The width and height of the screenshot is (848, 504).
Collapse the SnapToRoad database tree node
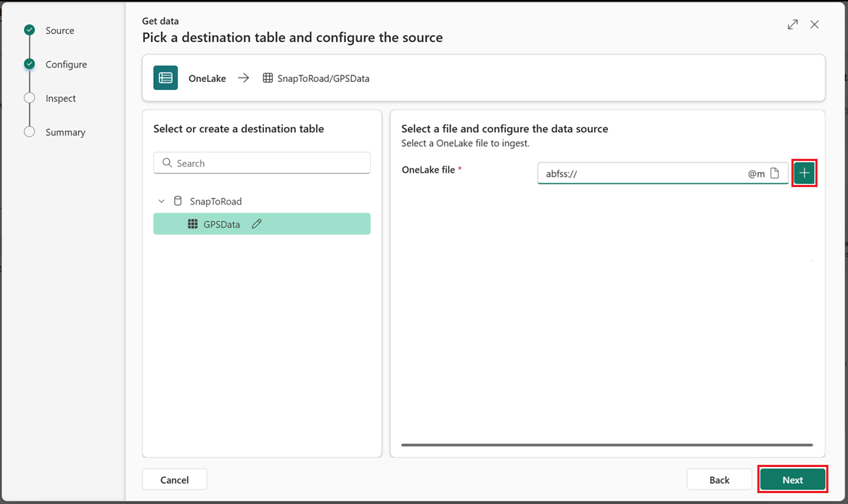[x=161, y=201]
